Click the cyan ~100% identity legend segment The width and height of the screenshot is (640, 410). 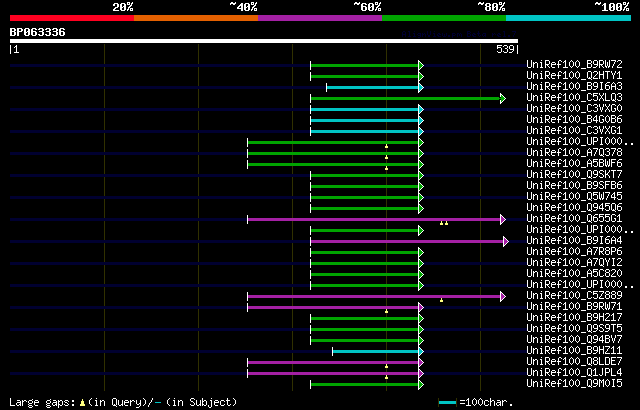pyautogui.click(x=569, y=18)
